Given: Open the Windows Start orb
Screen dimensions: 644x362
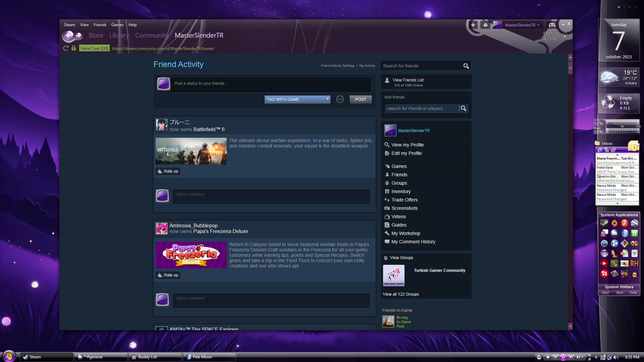Looking at the screenshot, I should 9,356.
